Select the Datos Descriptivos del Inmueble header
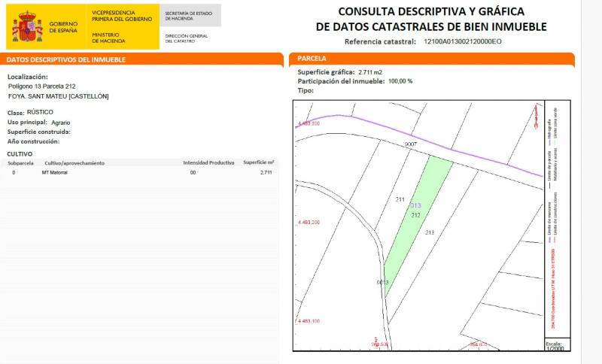This screenshot has width=602, height=364. point(66,59)
